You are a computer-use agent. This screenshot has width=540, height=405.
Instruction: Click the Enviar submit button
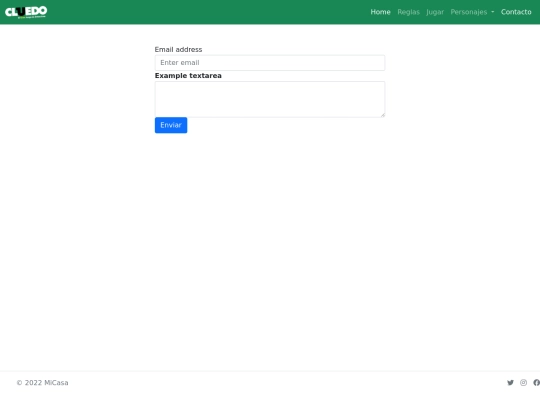tap(171, 125)
